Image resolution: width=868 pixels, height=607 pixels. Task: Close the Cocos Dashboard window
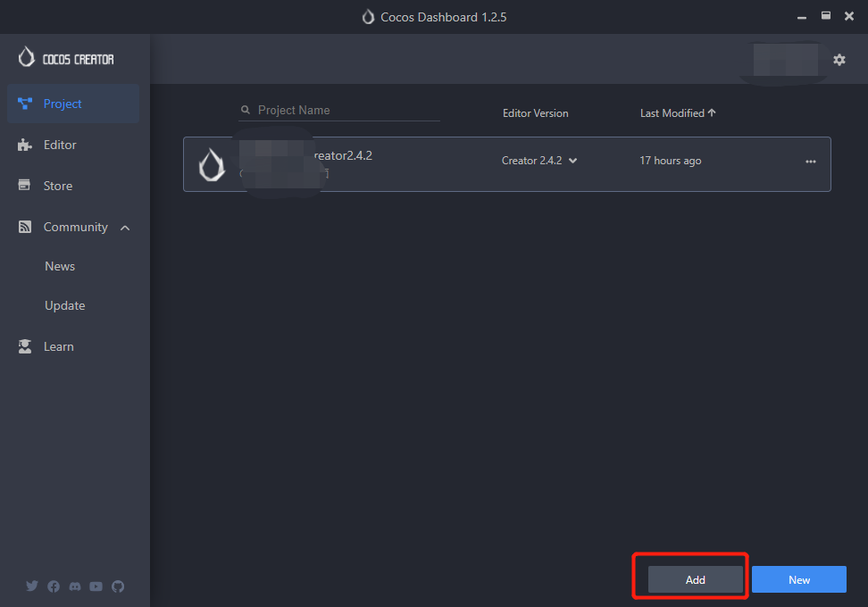click(849, 16)
